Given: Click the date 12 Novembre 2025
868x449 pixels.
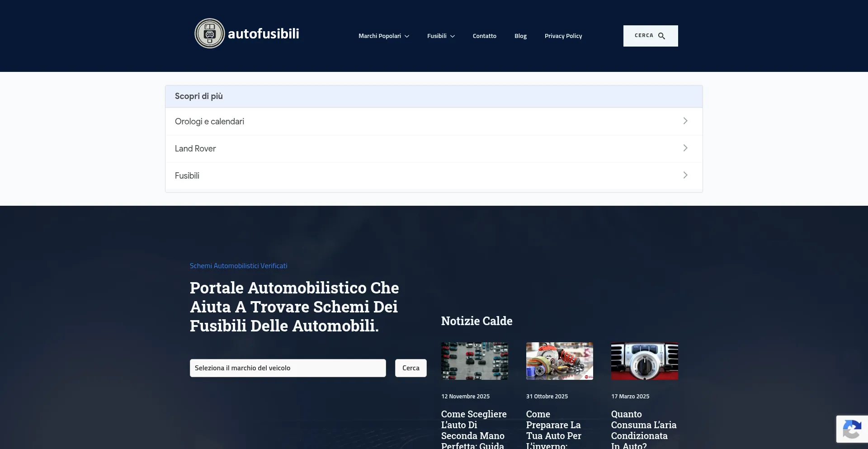Looking at the screenshot, I should pos(465,397).
